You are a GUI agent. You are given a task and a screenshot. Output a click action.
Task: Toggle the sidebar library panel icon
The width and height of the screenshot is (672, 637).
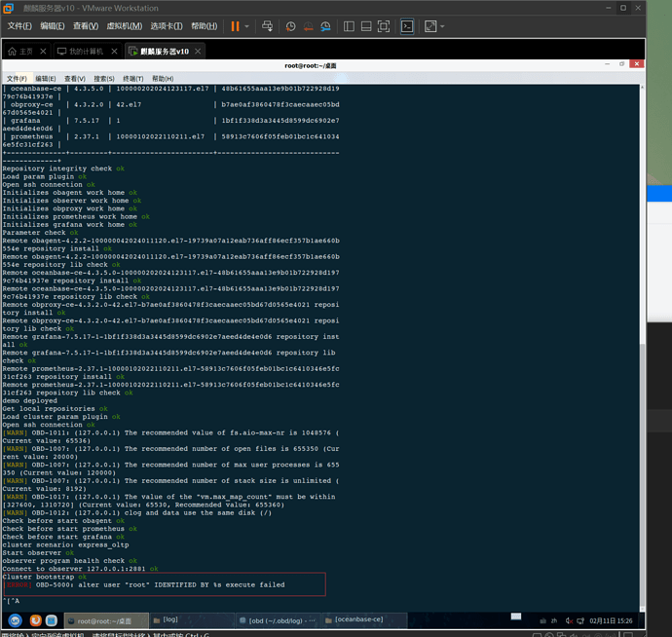pyautogui.click(x=349, y=26)
